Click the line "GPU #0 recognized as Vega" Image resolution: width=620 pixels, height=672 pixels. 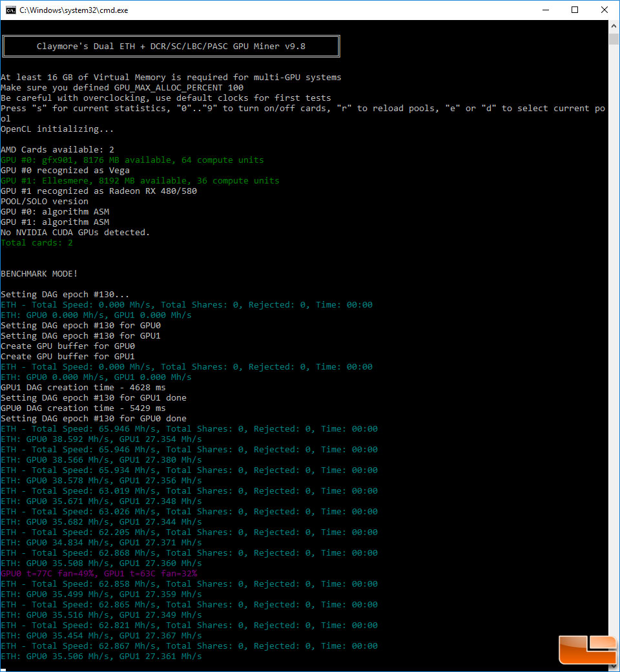[x=65, y=170]
